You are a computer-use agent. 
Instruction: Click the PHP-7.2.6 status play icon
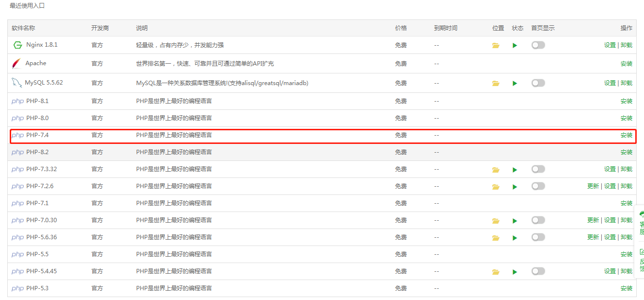pyautogui.click(x=515, y=187)
